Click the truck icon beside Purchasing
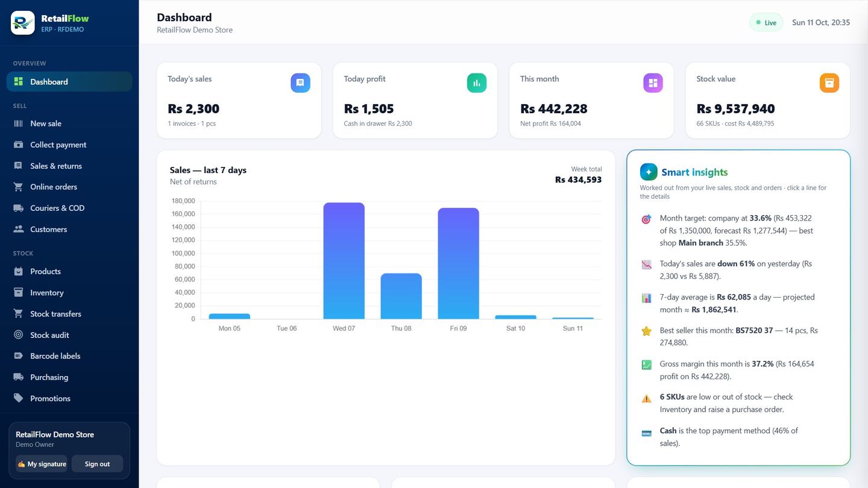The image size is (868, 488). [19, 377]
